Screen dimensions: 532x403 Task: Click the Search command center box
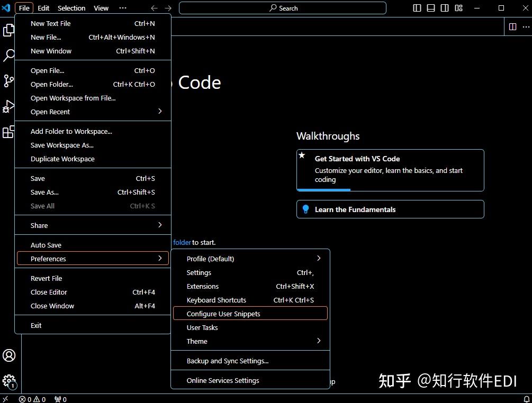point(283,8)
